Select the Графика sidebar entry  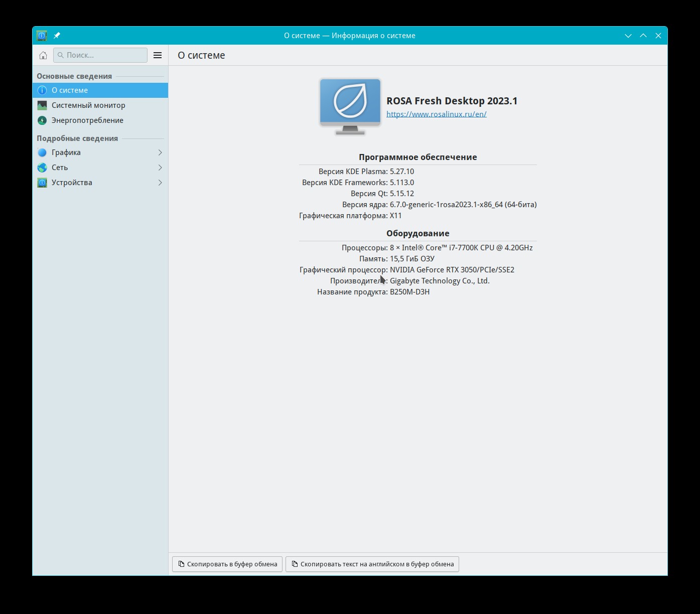pos(100,152)
